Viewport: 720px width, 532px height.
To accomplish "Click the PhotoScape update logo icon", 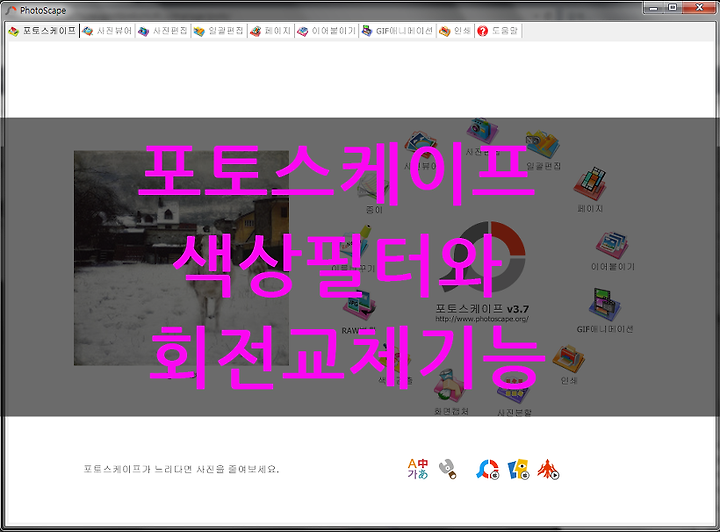I will click(487, 470).
